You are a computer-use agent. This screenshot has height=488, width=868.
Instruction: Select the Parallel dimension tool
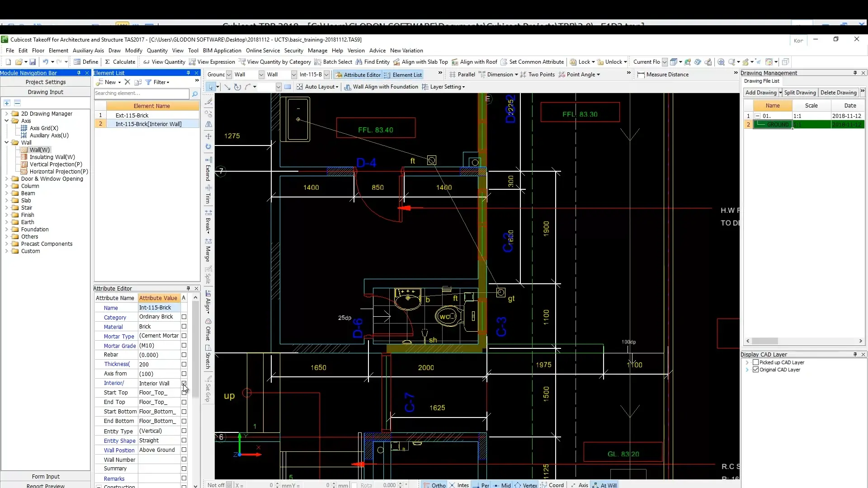pyautogui.click(x=462, y=75)
